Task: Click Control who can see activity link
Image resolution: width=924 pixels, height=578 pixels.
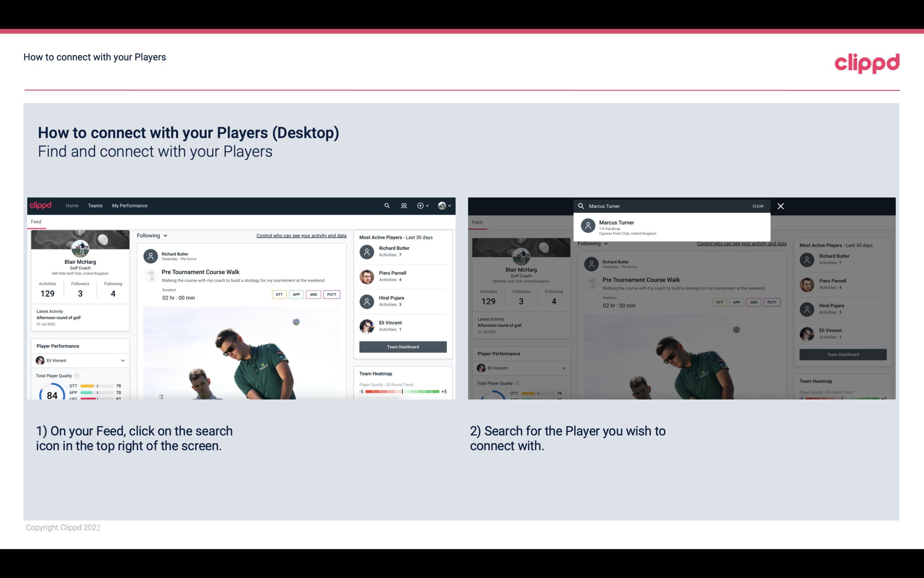Action: [x=301, y=236]
